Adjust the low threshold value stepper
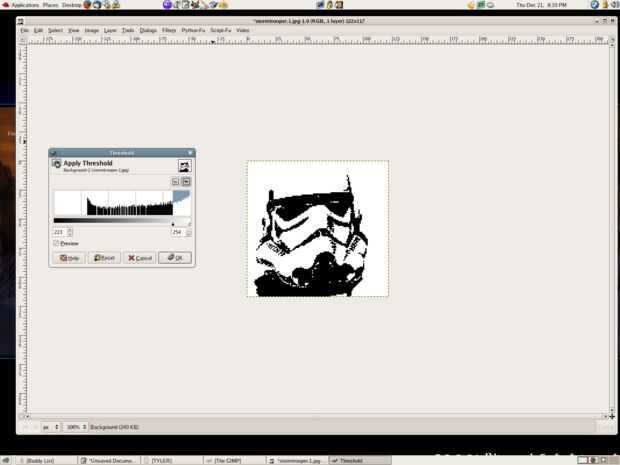 pos(70,232)
